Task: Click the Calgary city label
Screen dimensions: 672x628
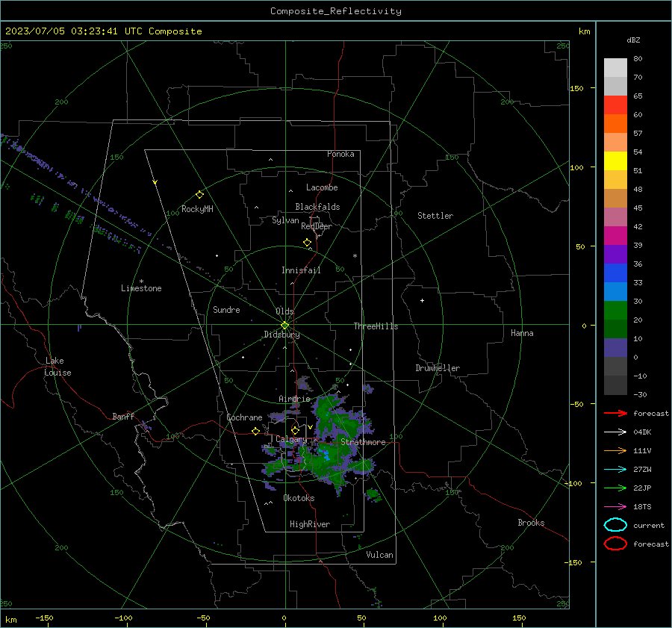Action: point(291,439)
